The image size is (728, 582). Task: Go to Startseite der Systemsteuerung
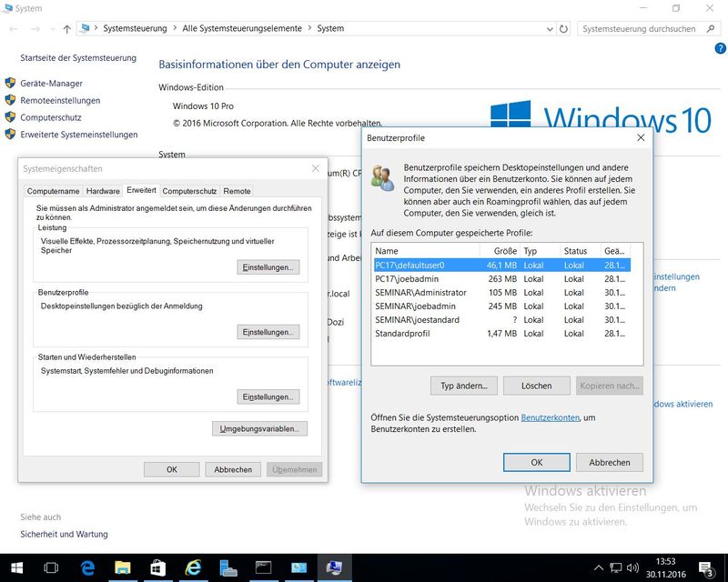pos(78,58)
